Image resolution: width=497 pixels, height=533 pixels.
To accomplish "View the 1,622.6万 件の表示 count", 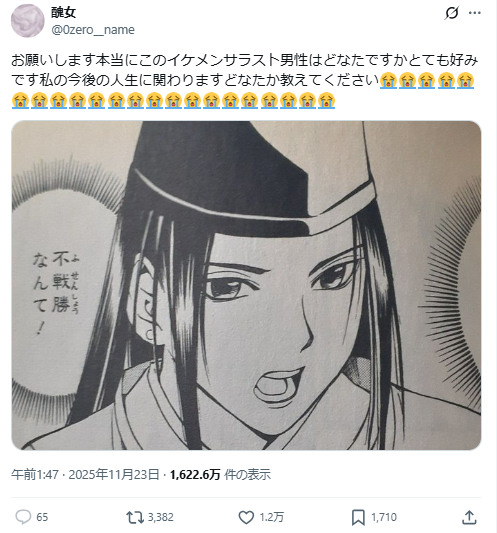I will (x=220, y=474).
